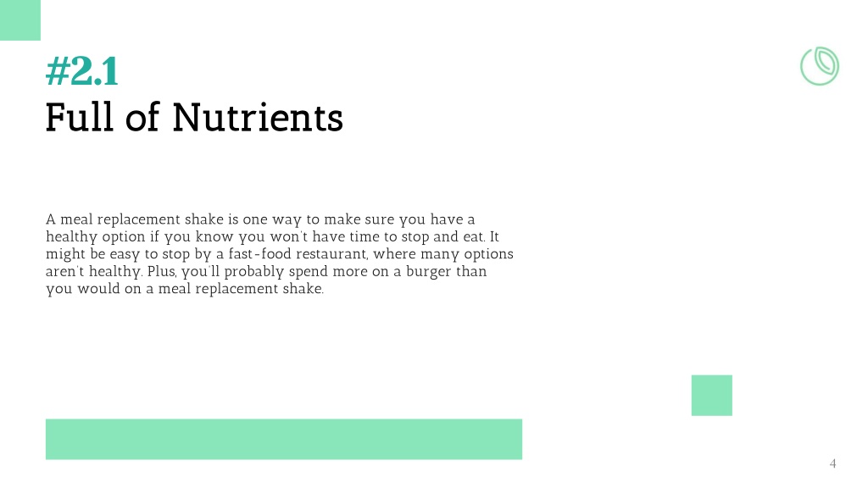Select the word Nutrients in the title
868x488 pixels.
click(258, 117)
